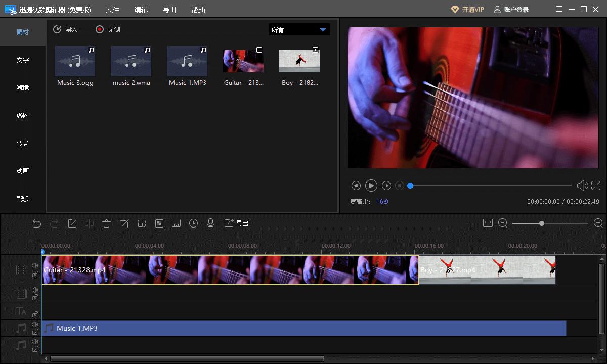This screenshot has width=607, height=364.
Task: Click the preview progress slider knob
Action: pyautogui.click(x=410, y=186)
